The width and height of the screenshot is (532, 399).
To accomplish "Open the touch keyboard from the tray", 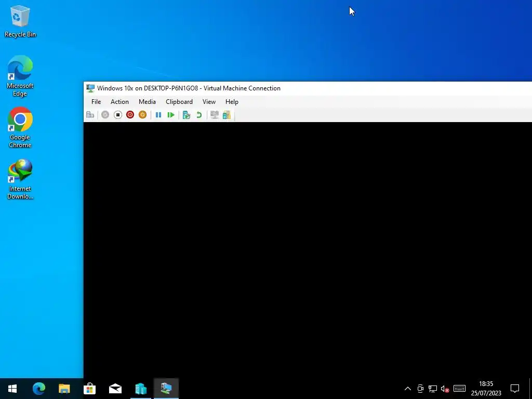I will [x=459, y=389].
